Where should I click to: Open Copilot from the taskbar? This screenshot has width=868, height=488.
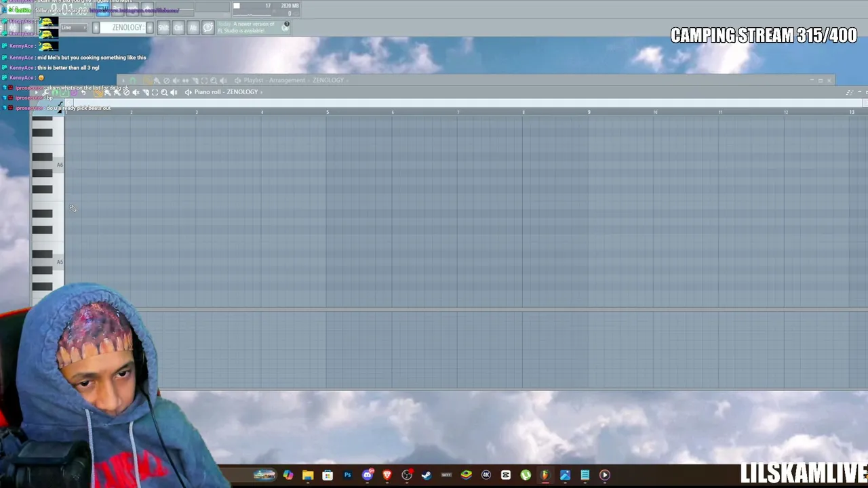(x=288, y=474)
